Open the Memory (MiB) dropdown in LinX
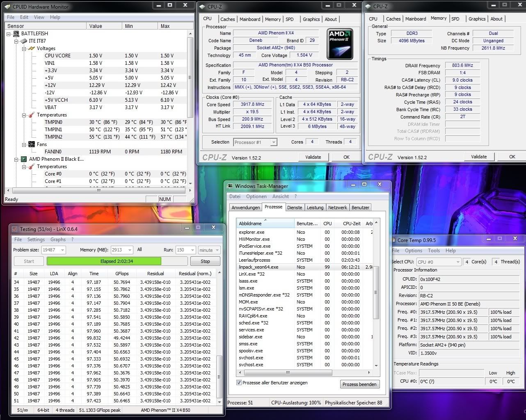 pos(130,250)
